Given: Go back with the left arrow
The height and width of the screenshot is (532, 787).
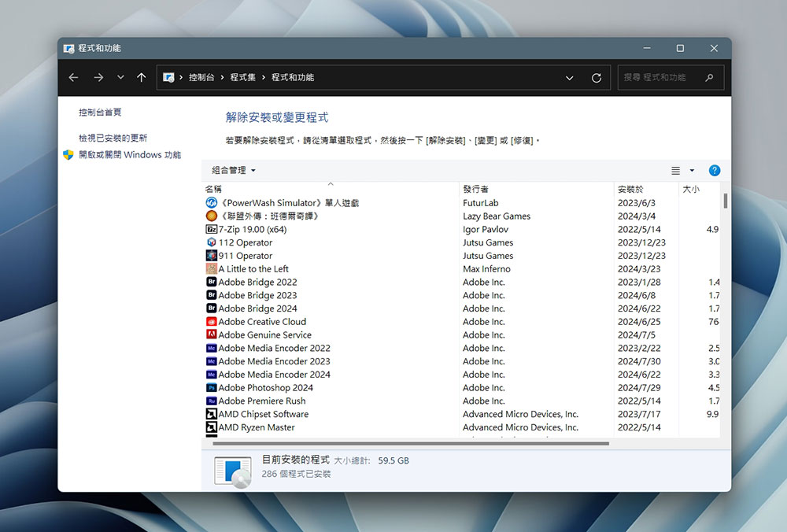Looking at the screenshot, I should pos(73,77).
